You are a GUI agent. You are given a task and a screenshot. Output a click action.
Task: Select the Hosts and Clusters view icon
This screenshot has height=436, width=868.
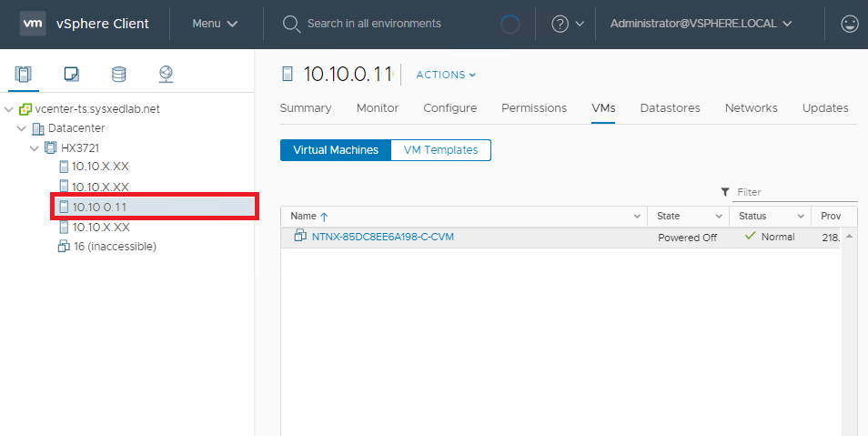coord(24,74)
